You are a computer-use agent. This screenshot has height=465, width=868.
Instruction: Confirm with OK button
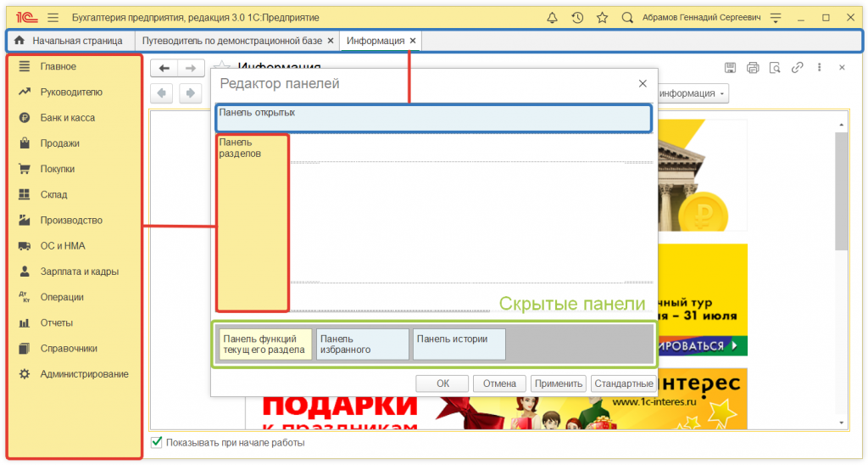442,384
